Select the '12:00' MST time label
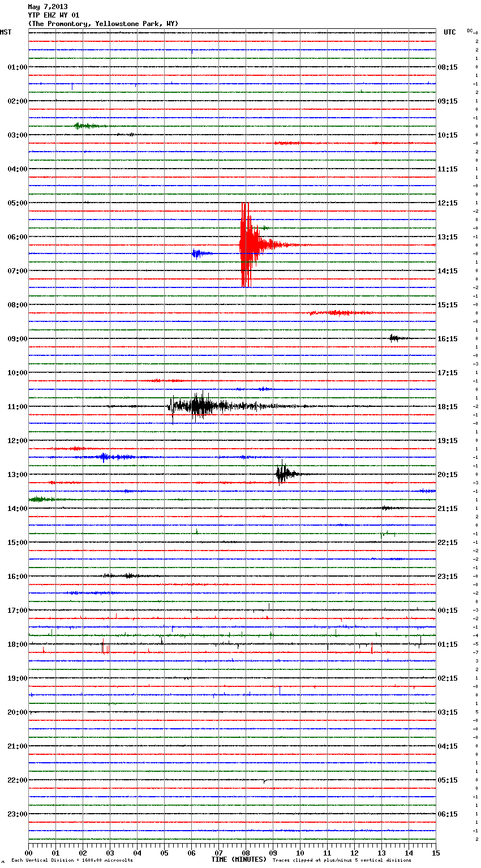This screenshot has height=868, width=481. (x=17, y=441)
